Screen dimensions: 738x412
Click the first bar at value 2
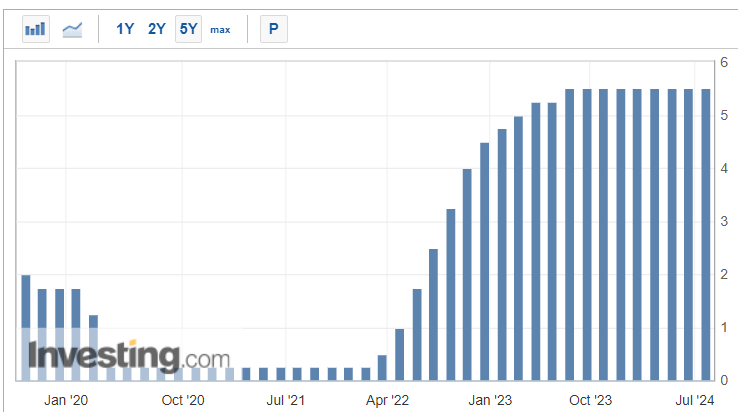coord(26,328)
